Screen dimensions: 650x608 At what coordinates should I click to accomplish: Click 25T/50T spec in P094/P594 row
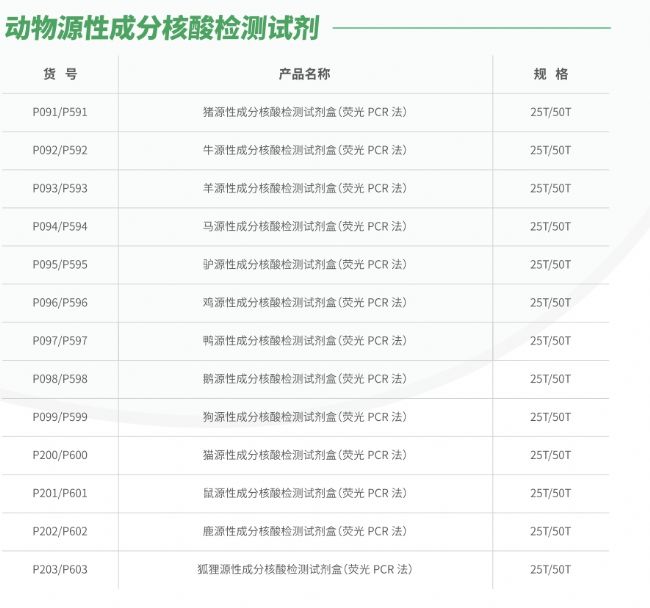[x=551, y=227]
